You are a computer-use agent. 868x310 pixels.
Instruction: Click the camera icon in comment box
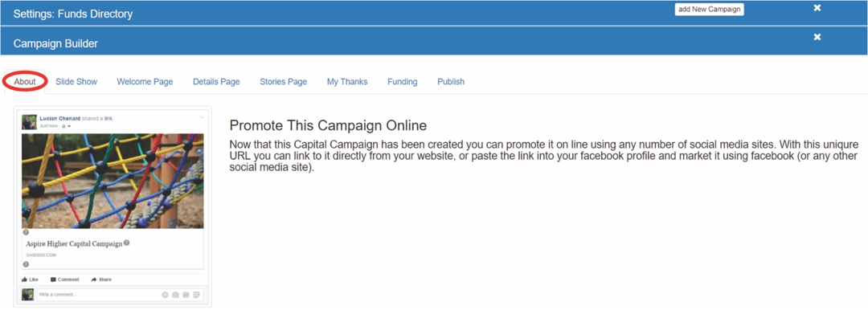point(175,295)
